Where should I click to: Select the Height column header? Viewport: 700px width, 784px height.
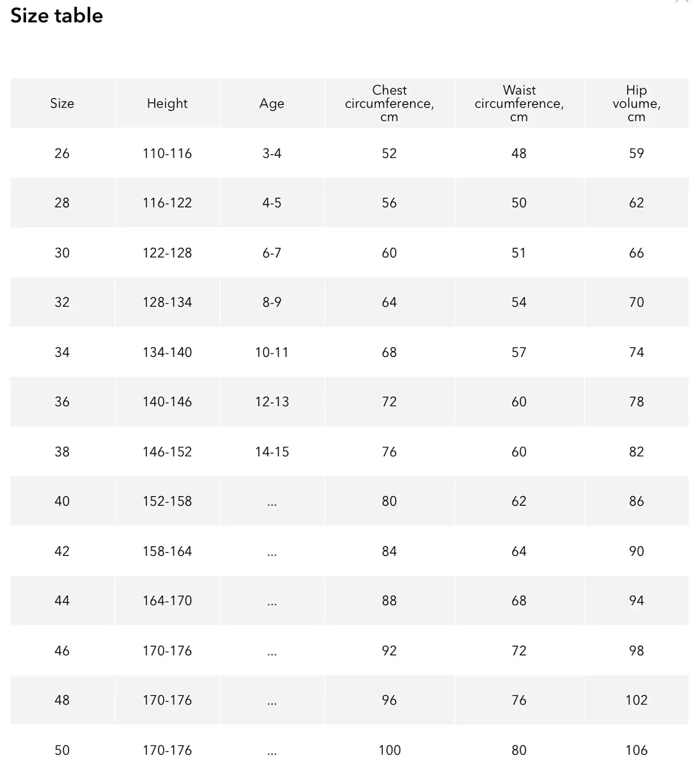coord(167,103)
